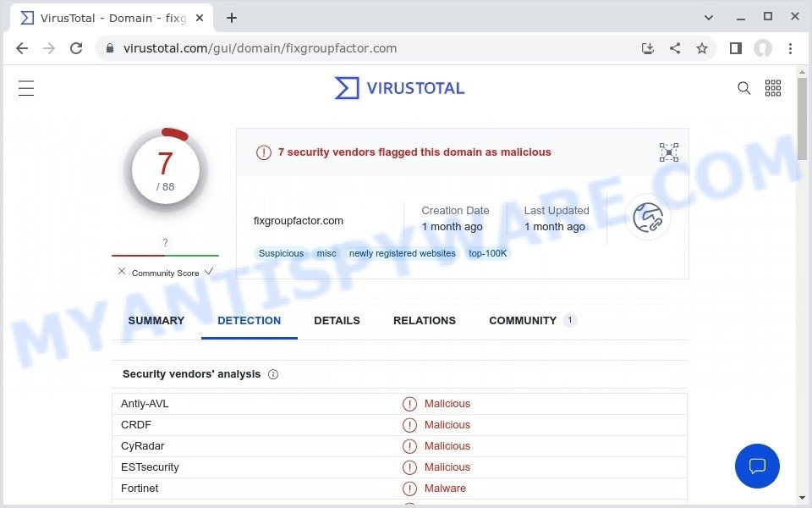The height and width of the screenshot is (508, 812).
Task: Vote harmless with Community Score checkmark
Action: click(x=209, y=271)
